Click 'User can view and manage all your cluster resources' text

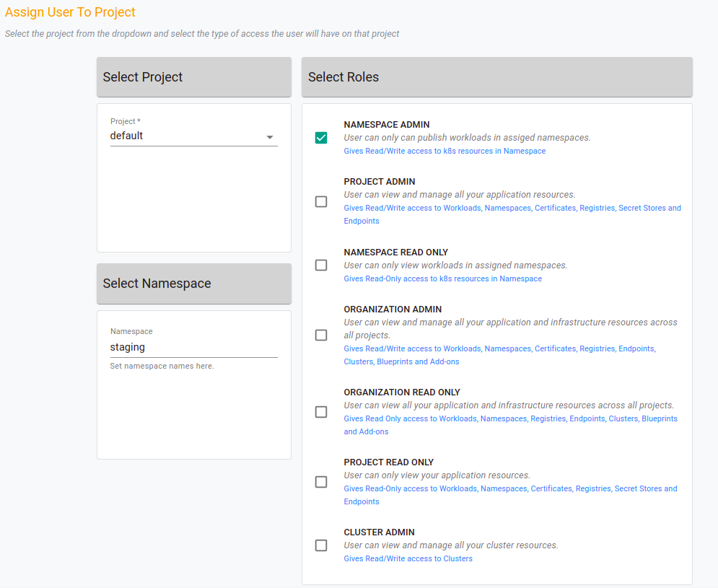pos(451,545)
